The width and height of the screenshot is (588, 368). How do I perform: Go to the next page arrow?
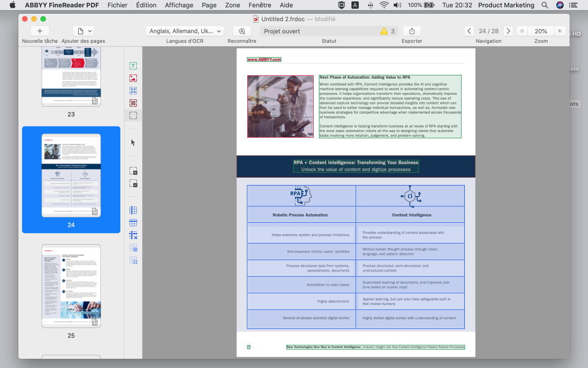point(508,31)
